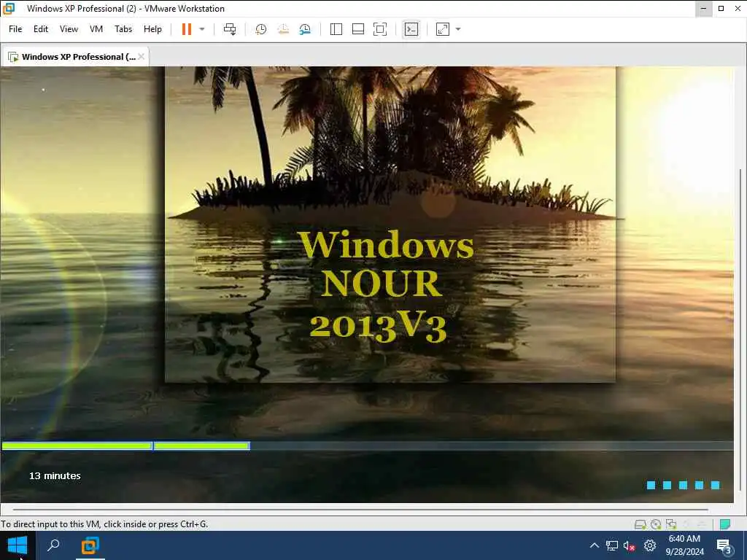Image resolution: width=747 pixels, height=560 pixels.
Task: Open the notification center
Action: 724,545
